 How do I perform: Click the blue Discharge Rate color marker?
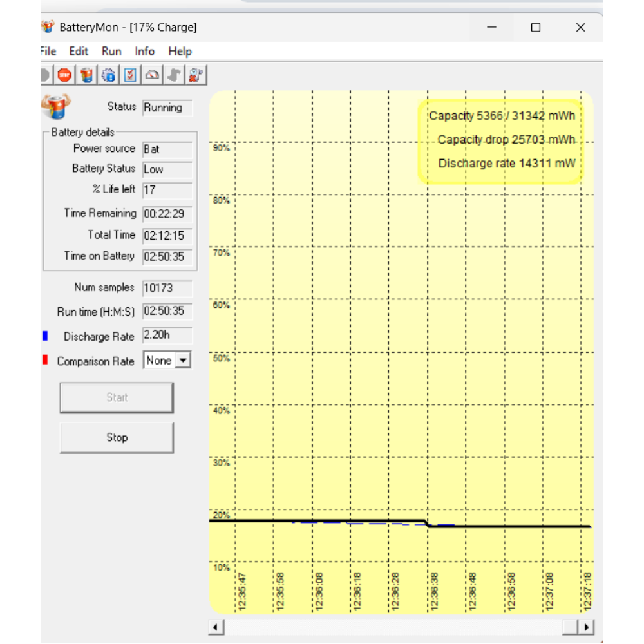(45, 336)
